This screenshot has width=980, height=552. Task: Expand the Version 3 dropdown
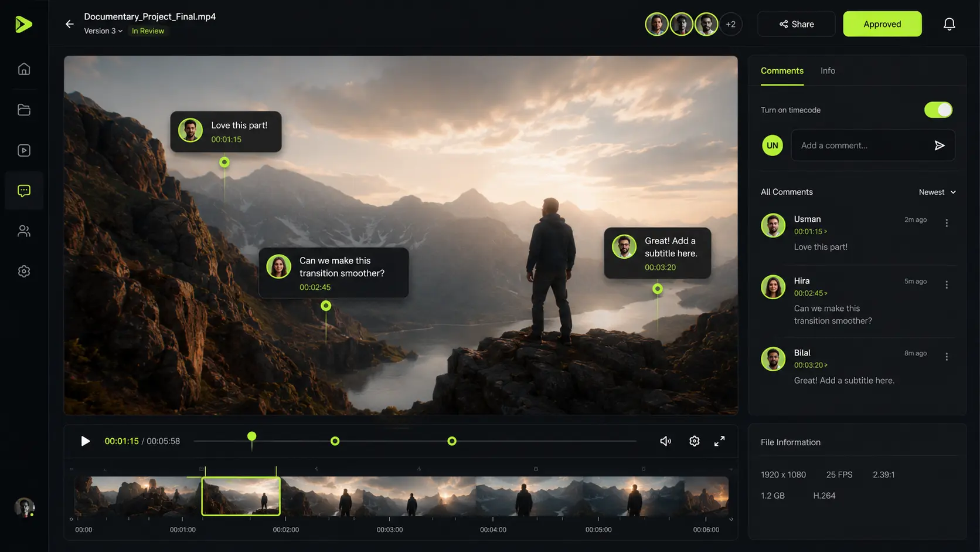(103, 31)
